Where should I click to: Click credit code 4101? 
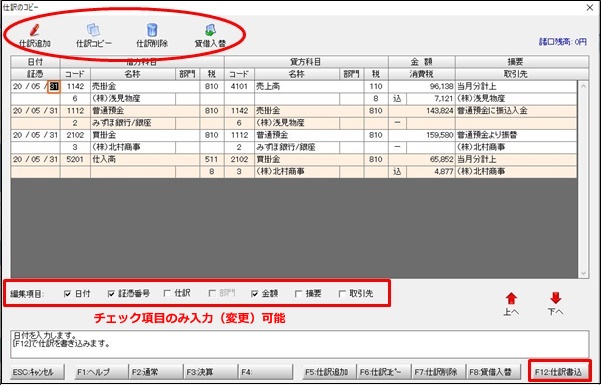click(x=239, y=87)
